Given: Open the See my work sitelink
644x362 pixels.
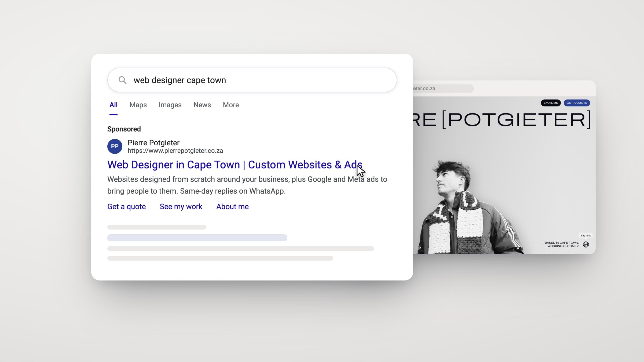Looking at the screenshot, I should [181, 206].
